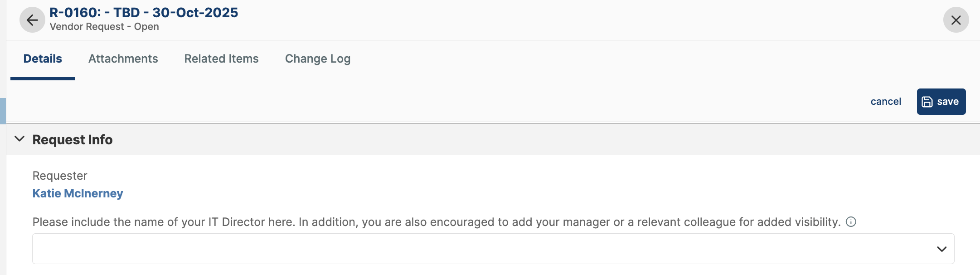Open the info tooltip beside IT Director text
The height and width of the screenshot is (275, 980).
click(x=851, y=222)
